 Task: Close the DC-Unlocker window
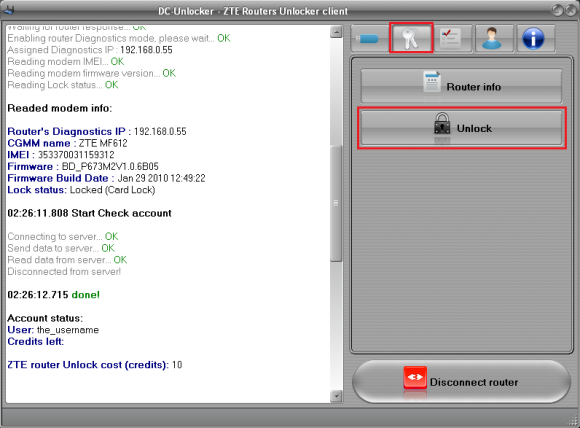point(571,10)
